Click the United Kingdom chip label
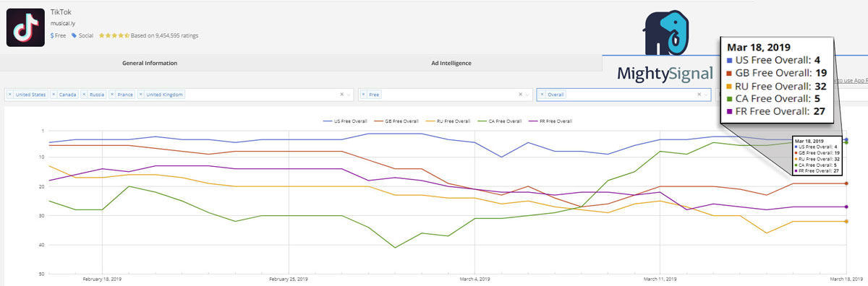 click(x=164, y=95)
